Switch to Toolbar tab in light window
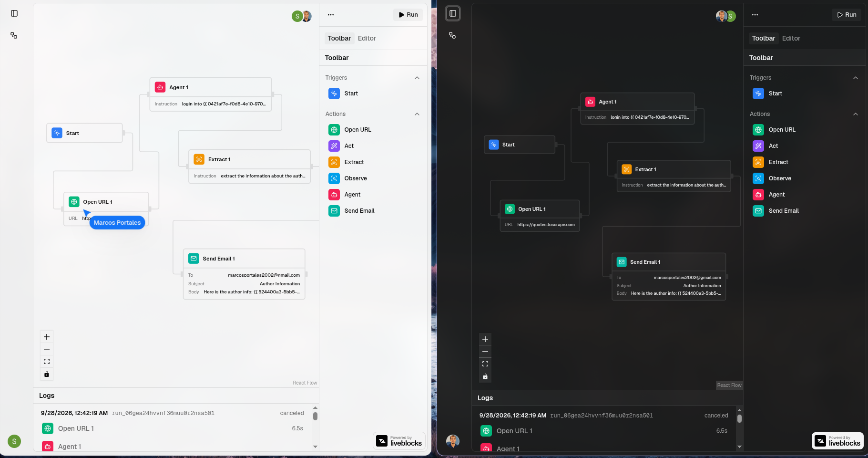This screenshot has height=458, width=868. click(339, 38)
